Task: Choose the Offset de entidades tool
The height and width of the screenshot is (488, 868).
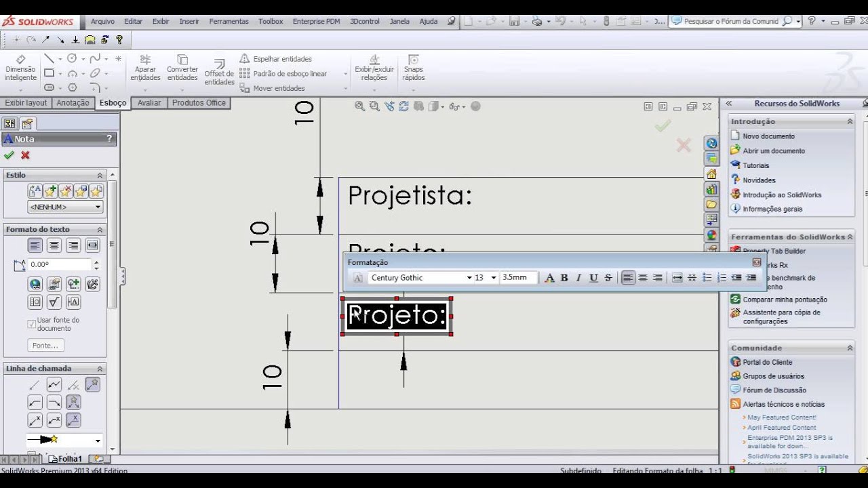Action: (x=219, y=73)
